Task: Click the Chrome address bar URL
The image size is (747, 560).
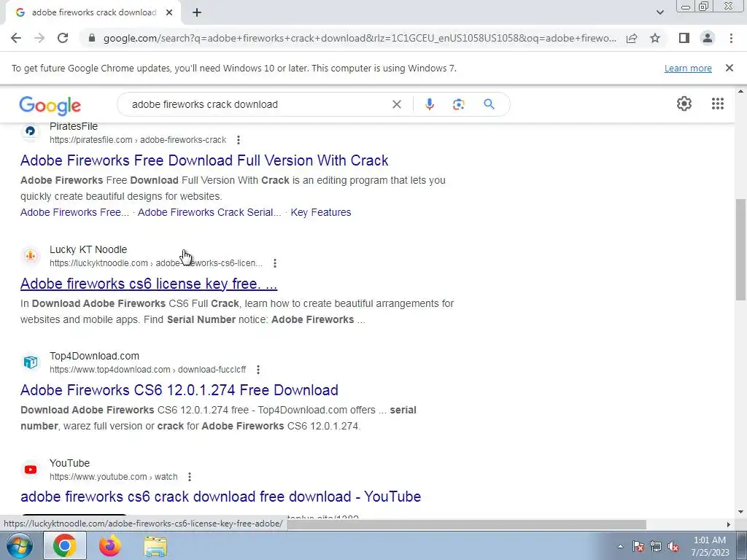Action: click(x=360, y=38)
